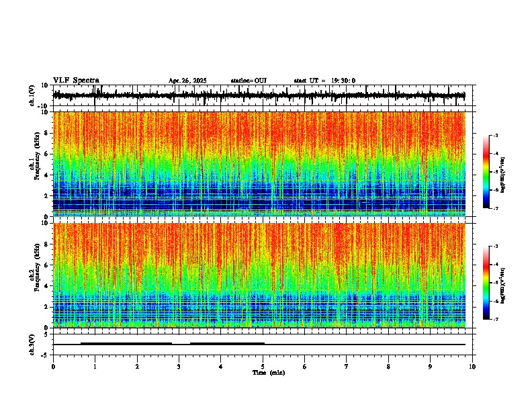
Task: Click the log(PSD) label beside ch.1 color bar
Action: pos(503,175)
